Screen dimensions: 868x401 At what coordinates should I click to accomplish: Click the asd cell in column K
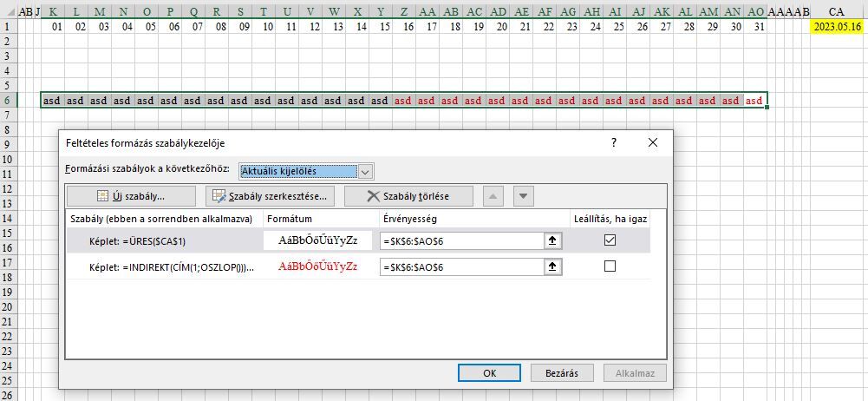click(53, 101)
